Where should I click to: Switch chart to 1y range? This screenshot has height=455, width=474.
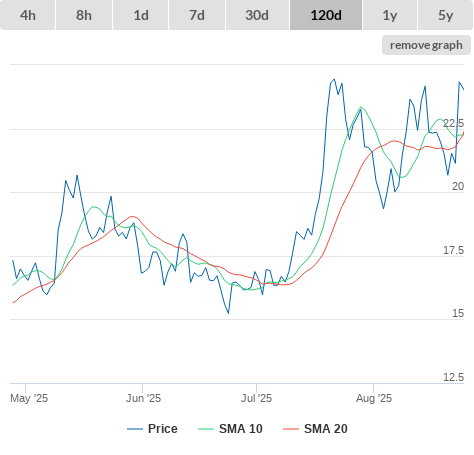[x=390, y=15]
